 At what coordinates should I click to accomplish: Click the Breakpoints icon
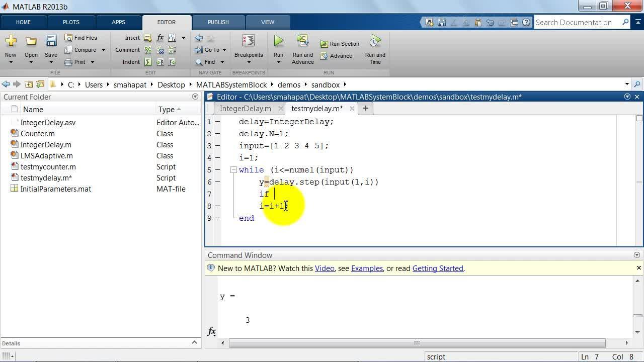[x=249, y=41]
